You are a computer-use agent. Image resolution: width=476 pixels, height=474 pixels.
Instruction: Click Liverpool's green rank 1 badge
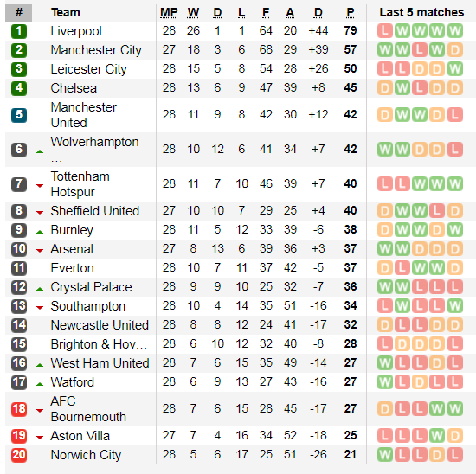19,31
